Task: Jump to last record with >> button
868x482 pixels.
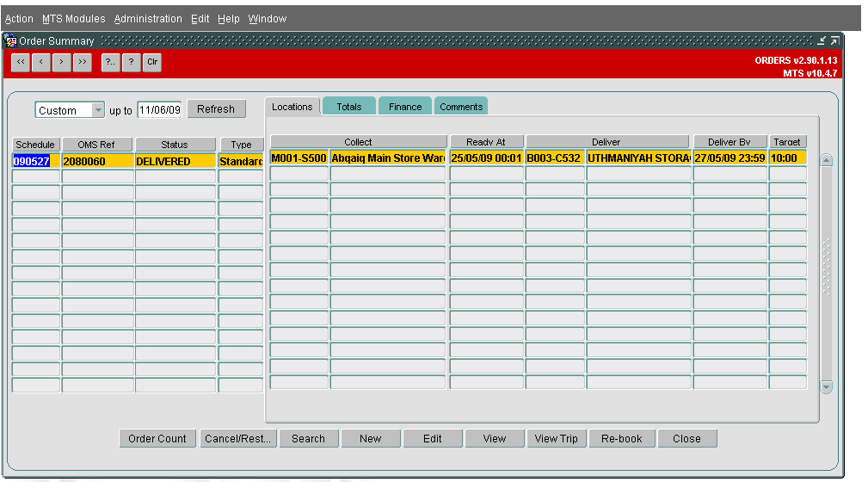Action: click(x=83, y=62)
